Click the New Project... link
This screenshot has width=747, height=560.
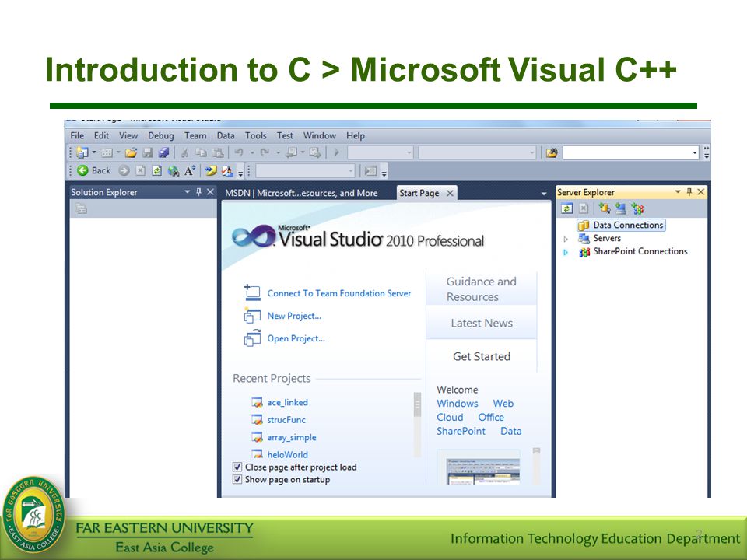coord(294,316)
